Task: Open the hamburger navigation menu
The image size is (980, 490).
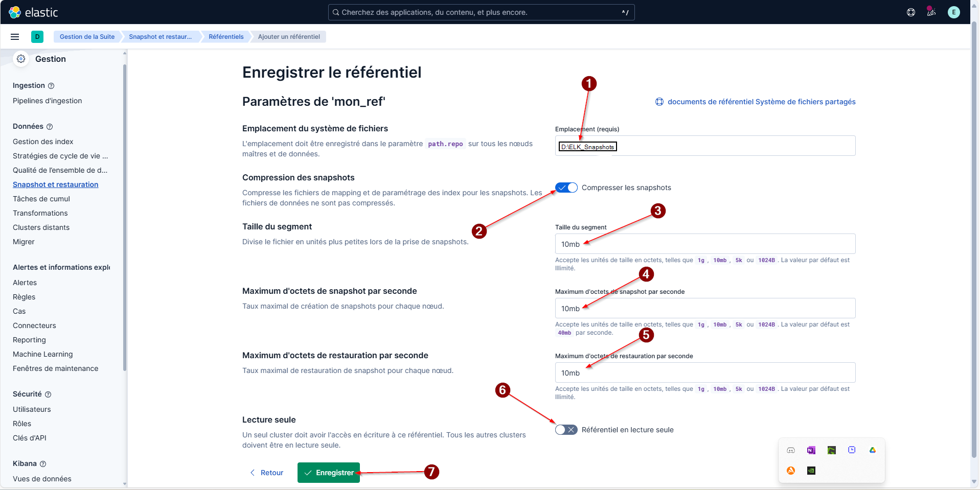Action: coord(15,37)
